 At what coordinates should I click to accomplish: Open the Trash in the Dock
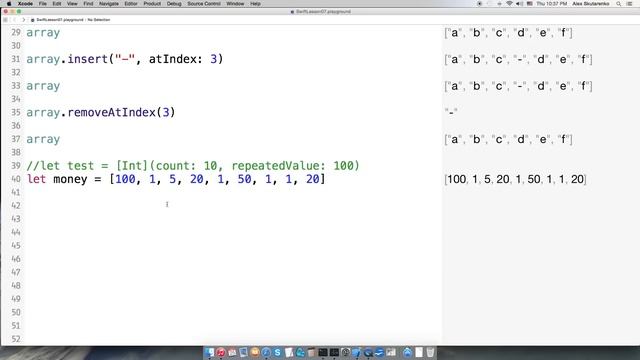430,352
